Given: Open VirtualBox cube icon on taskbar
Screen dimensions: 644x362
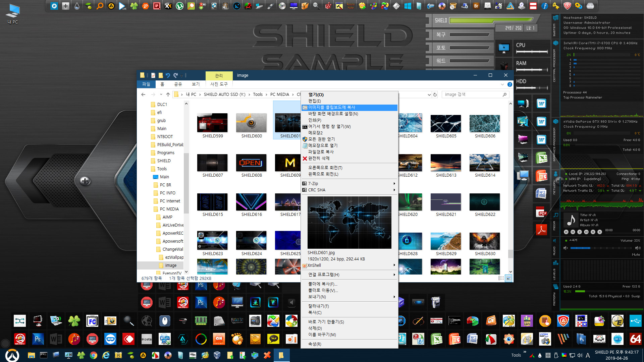Looking at the screenshot, I should 217,355.
